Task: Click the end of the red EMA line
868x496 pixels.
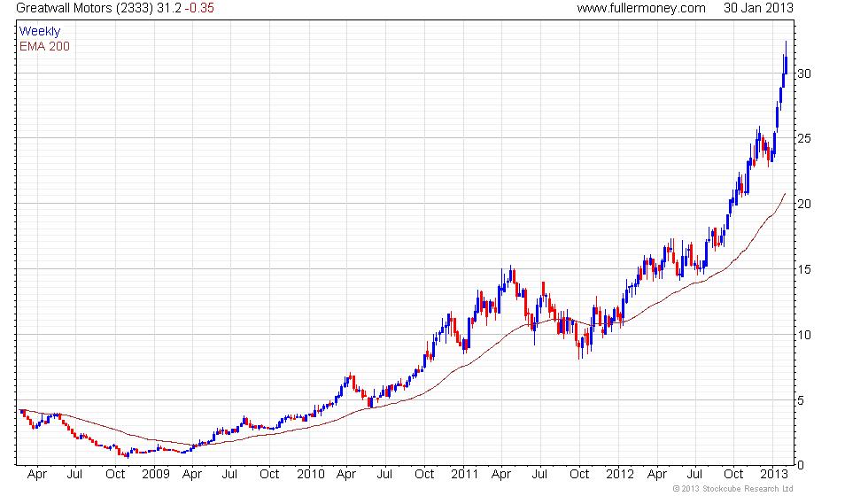Action: (x=785, y=194)
